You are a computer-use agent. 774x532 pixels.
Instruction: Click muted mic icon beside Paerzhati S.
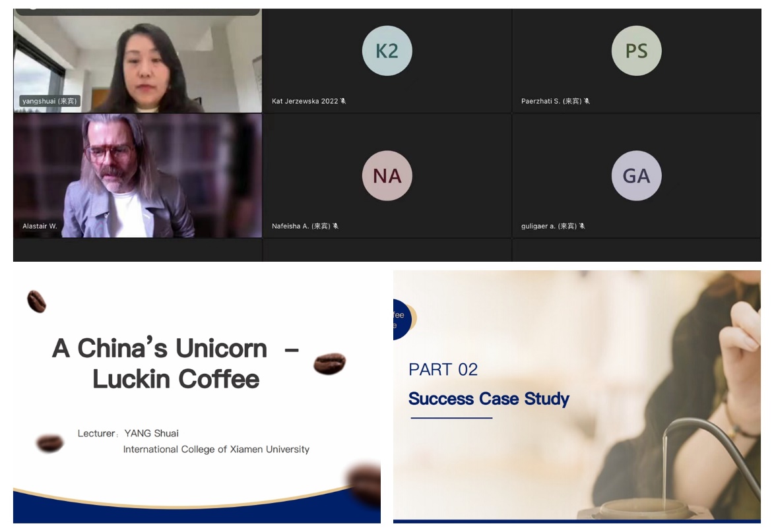(587, 101)
